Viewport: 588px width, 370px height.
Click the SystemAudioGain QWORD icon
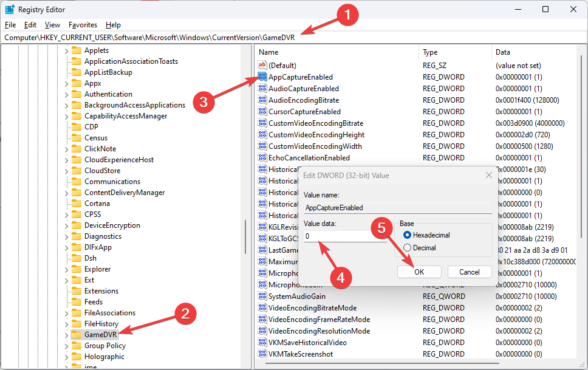tap(262, 296)
